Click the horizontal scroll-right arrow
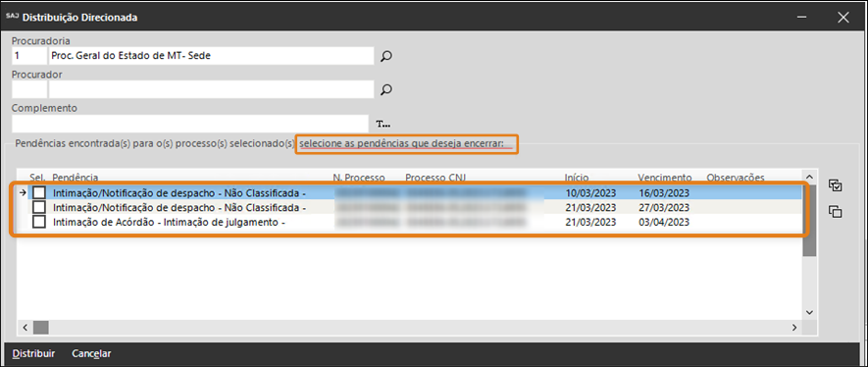The height and width of the screenshot is (367, 868). [x=794, y=328]
